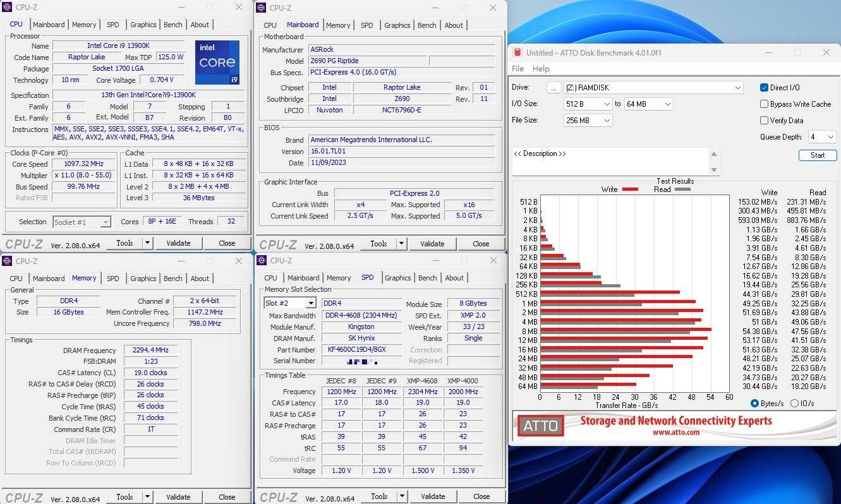Screen dimensions: 841x504
Task: Click the ATTO Disk Benchmark title bar icon
Action: tap(517, 53)
